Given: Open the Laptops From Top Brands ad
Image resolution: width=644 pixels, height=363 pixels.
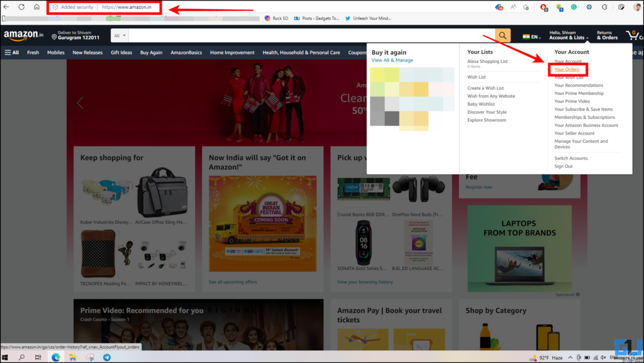Looking at the screenshot, I should (x=519, y=249).
